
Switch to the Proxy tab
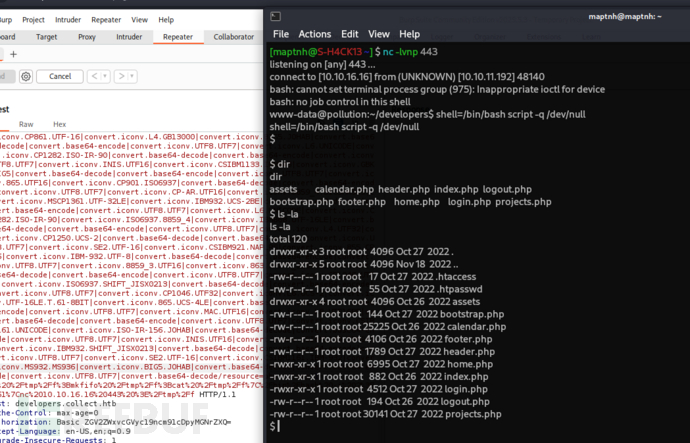(87, 37)
